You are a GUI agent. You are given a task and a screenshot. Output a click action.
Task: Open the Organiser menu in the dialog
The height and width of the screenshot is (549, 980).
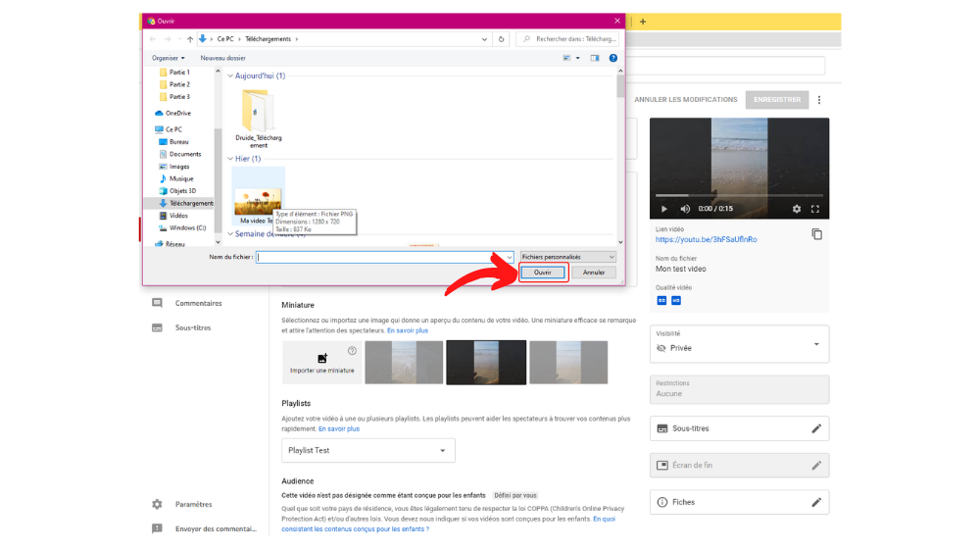168,58
